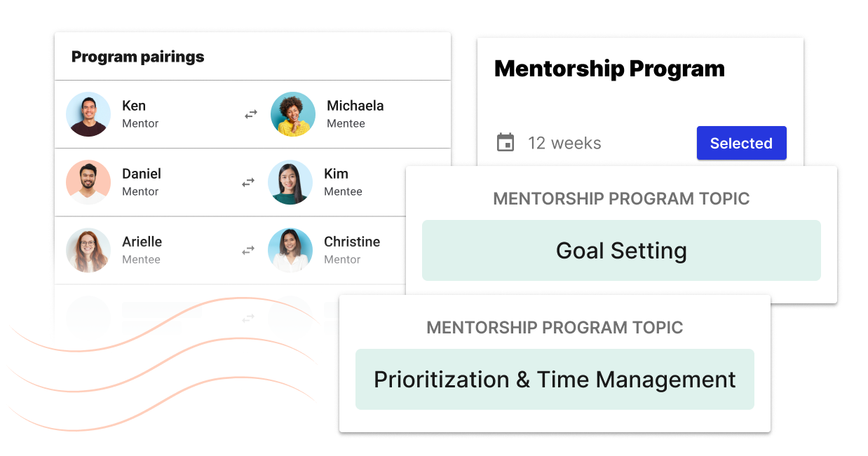Click the swap arrows between Daniel and Kim
The width and height of the screenshot is (868, 456).
248,182
